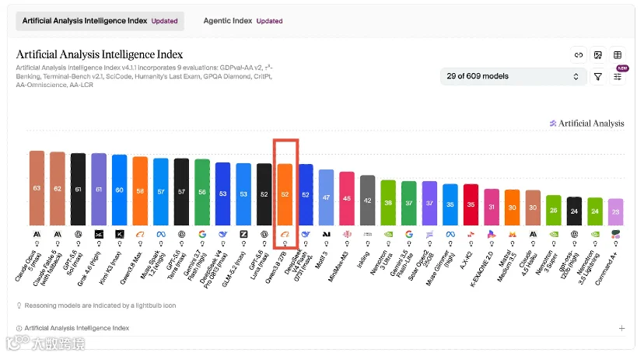The image size is (644, 356).
Task: Click the 'Kimi K3 (max)' axis label
Action: tap(112, 267)
